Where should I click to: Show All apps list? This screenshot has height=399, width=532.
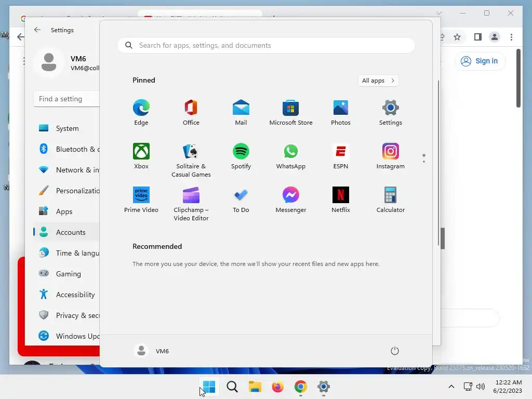point(378,81)
